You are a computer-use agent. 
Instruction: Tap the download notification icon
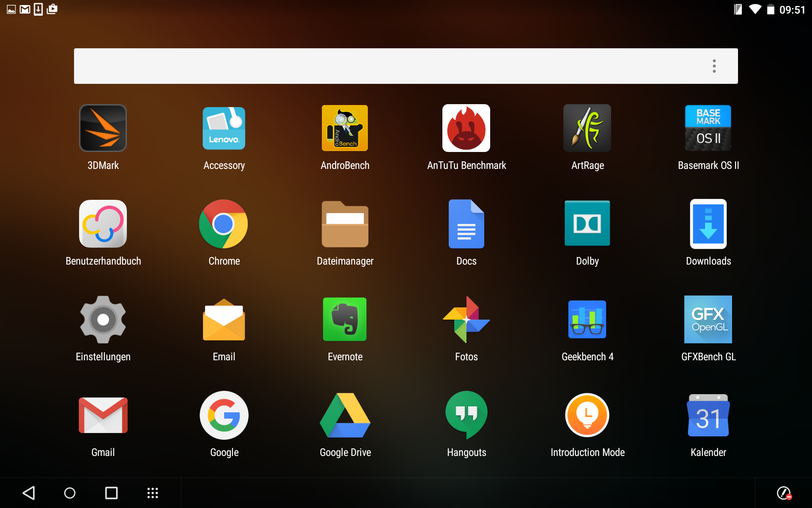click(38, 9)
